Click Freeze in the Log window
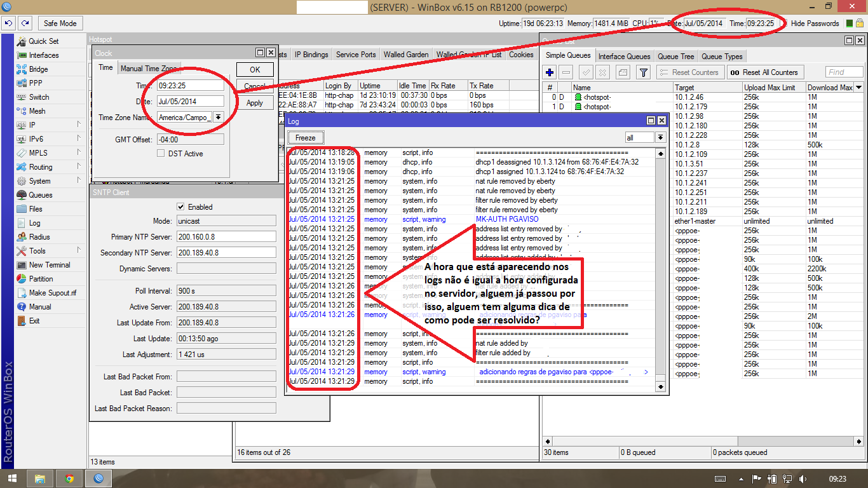868x488 pixels. pyautogui.click(x=306, y=137)
